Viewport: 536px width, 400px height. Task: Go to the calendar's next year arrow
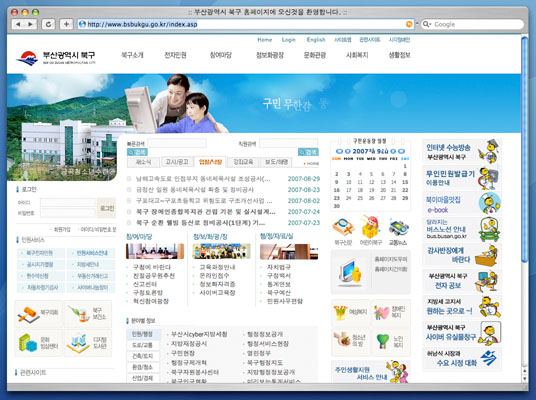(x=402, y=151)
